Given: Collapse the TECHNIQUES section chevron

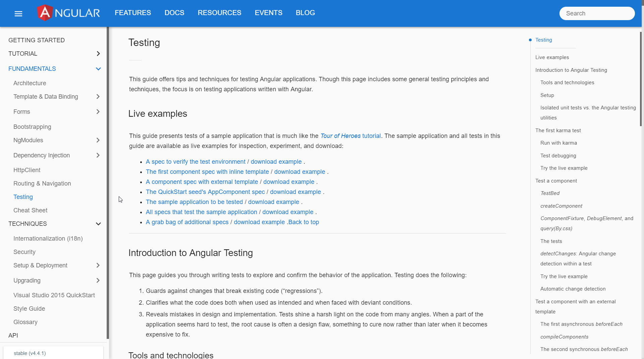Looking at the screenshot, I should [x=98, y=224].
